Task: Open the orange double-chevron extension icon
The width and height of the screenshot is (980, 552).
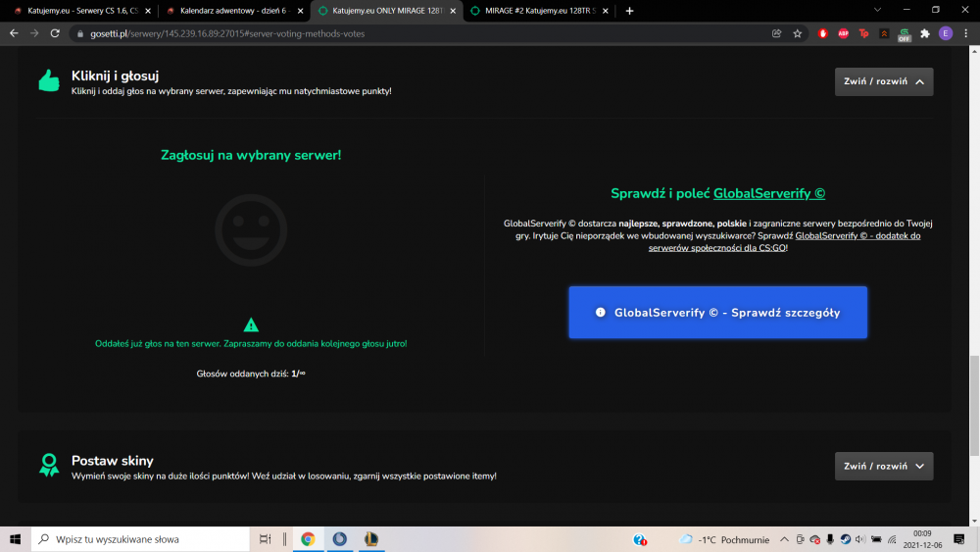Action: [884, 33]
